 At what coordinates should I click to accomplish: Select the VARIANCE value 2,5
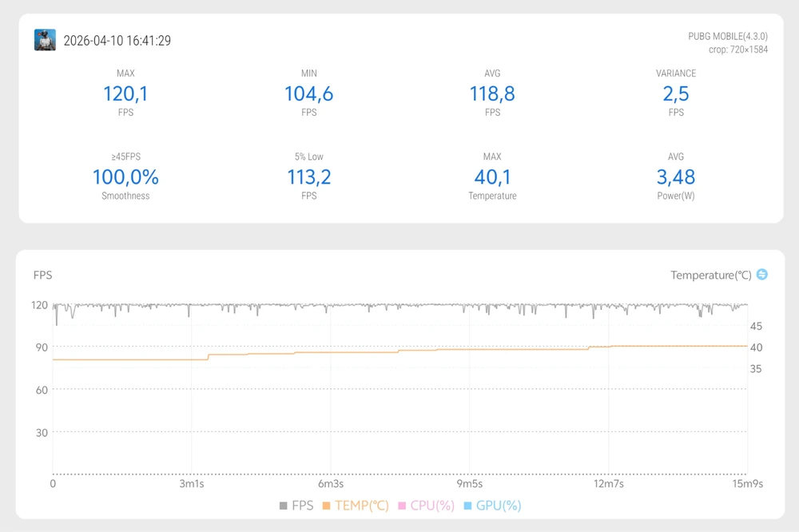[x=676, y=93]
